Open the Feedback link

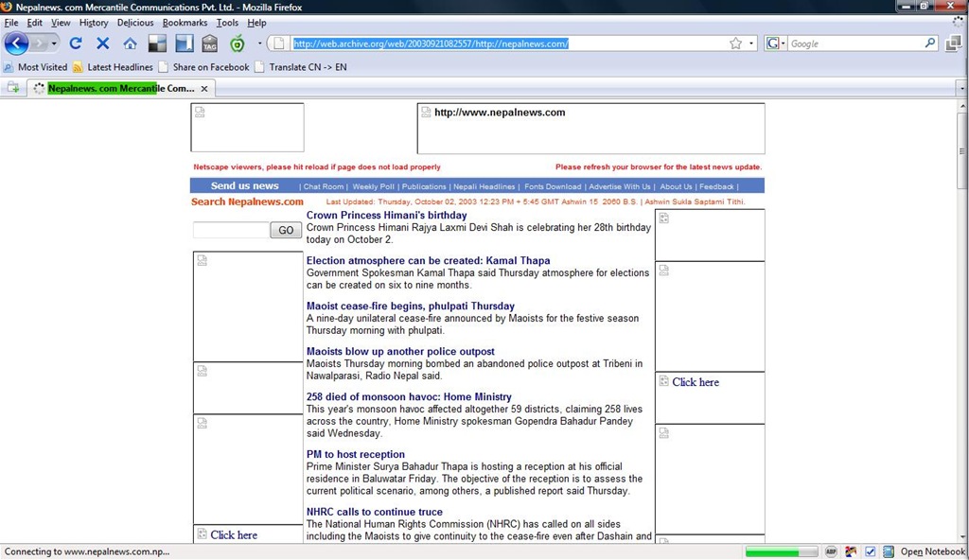point(717,186)
